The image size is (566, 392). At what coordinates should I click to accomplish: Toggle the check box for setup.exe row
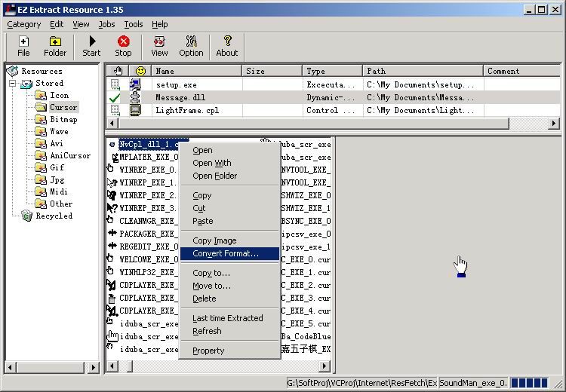tap(115, 85)
